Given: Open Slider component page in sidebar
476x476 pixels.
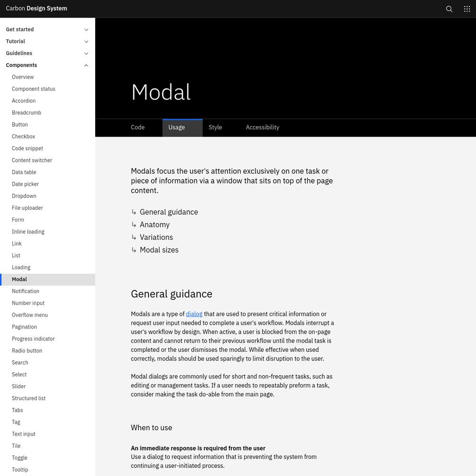Looking at the screenshot, I should click(x=19, y=387).
